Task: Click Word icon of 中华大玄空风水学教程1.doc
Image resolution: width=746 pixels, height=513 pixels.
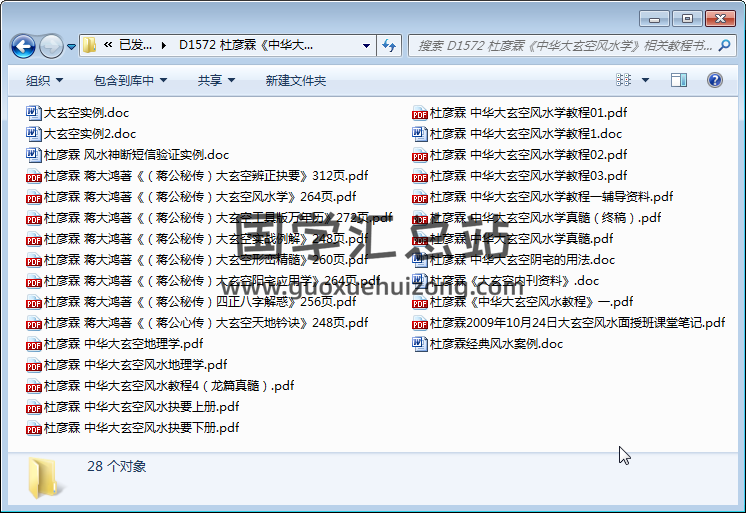Action: tap(420, 134)
